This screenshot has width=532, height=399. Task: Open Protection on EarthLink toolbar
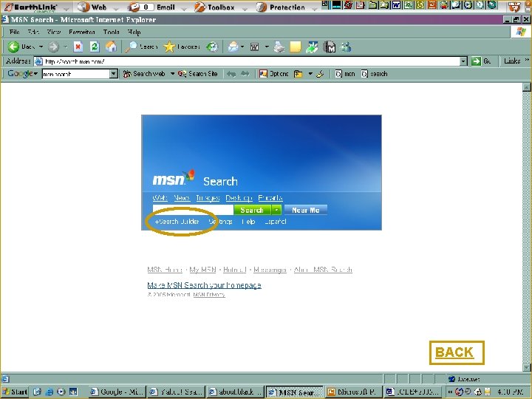(281, 7)
